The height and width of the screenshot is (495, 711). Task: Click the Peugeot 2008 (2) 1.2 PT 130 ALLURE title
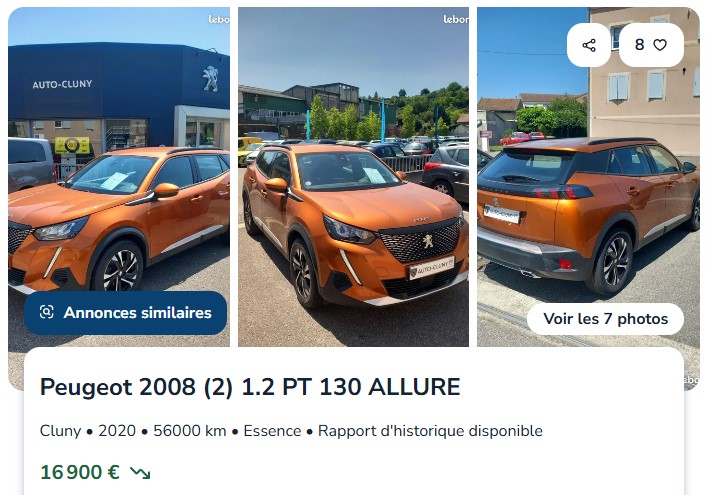tap(250, 387)
